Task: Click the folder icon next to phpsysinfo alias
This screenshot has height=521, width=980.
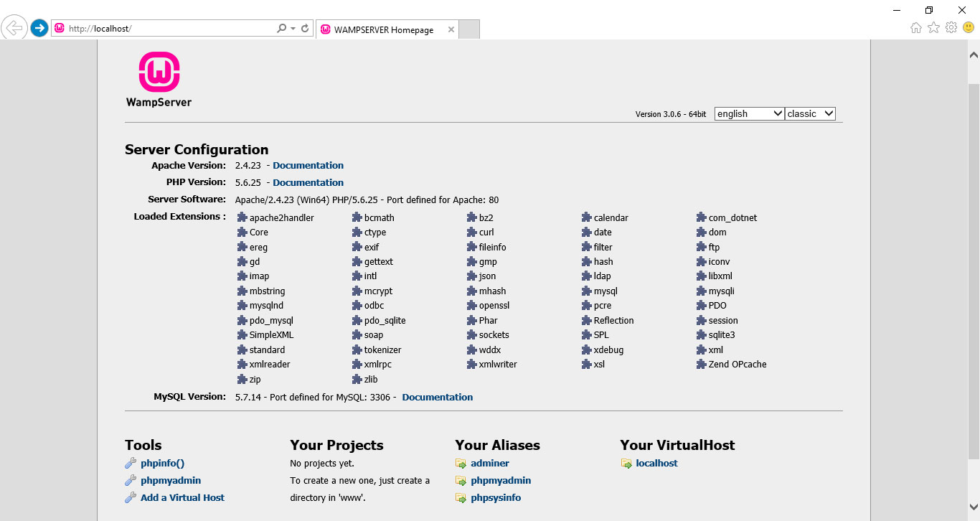Action: click(x=461, y=498)
